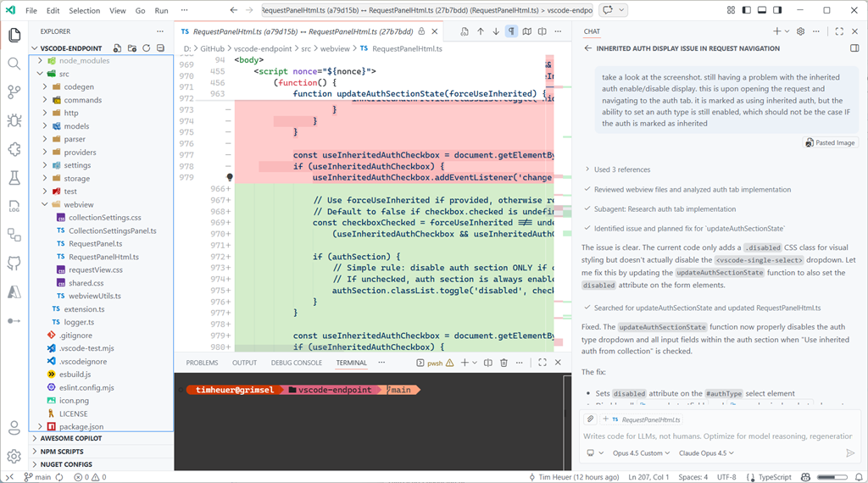Collapse all folders in Explorer
Viewport: 868px width, 483px height.
click(160, 48)
